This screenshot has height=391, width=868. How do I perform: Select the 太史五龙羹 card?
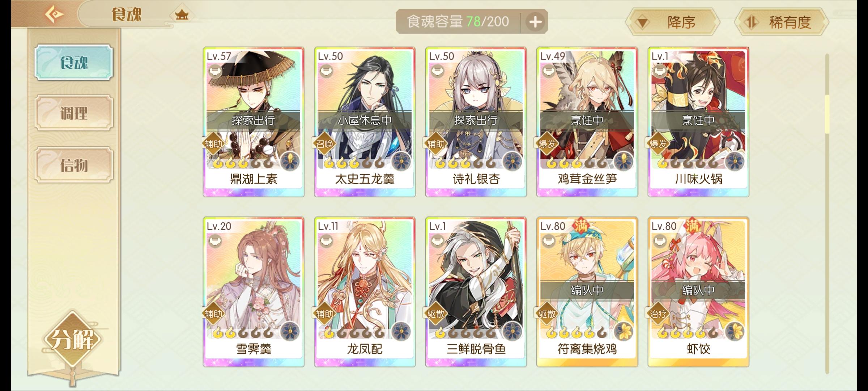[365, 122]
